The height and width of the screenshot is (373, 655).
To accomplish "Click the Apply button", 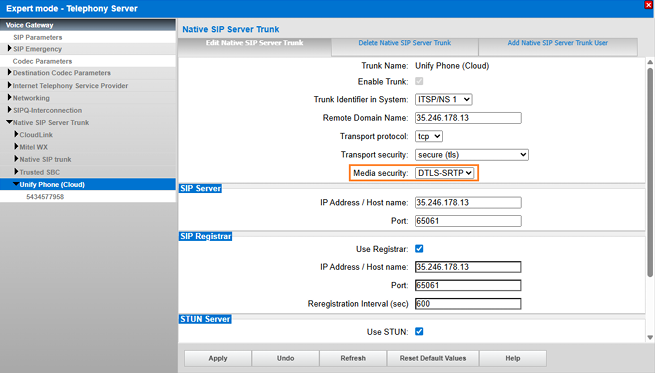I will coord(218,358).
